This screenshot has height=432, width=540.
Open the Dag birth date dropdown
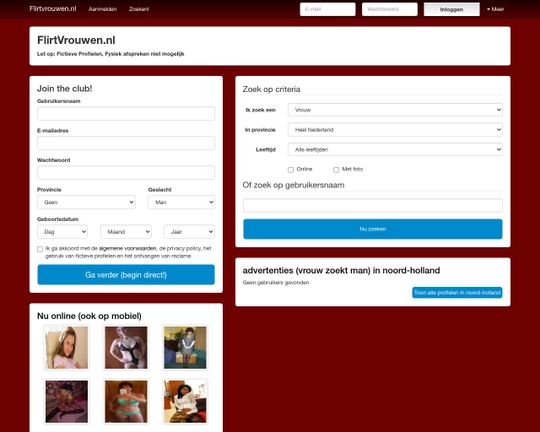pyautogui.click(x=62, y=232)
